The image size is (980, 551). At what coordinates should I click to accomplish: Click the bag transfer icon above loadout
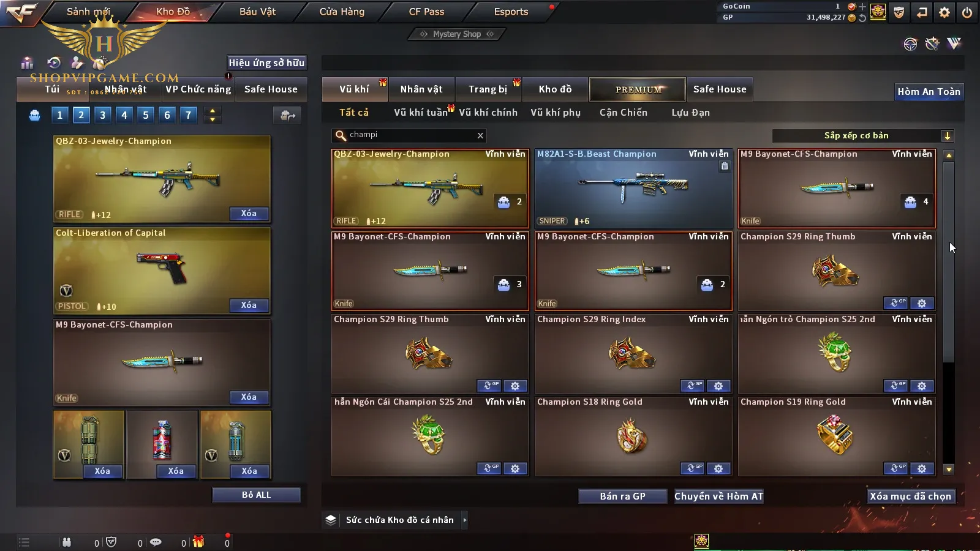287,115
